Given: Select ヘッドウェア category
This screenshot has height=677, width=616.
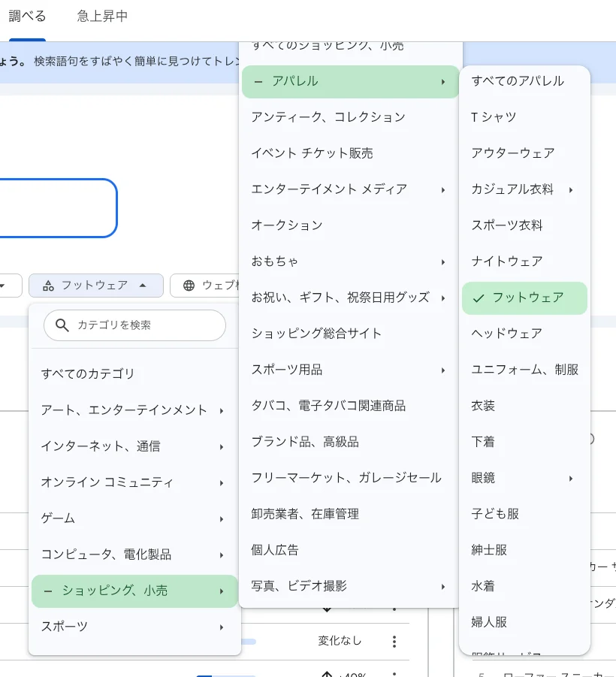Looking at the screenshot, I should click(524, 334).
